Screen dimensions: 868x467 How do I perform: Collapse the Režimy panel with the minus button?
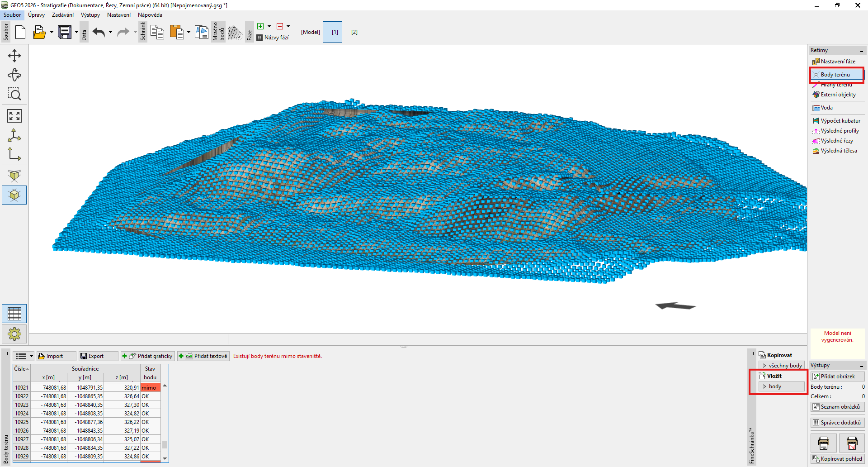pos(861,51)
